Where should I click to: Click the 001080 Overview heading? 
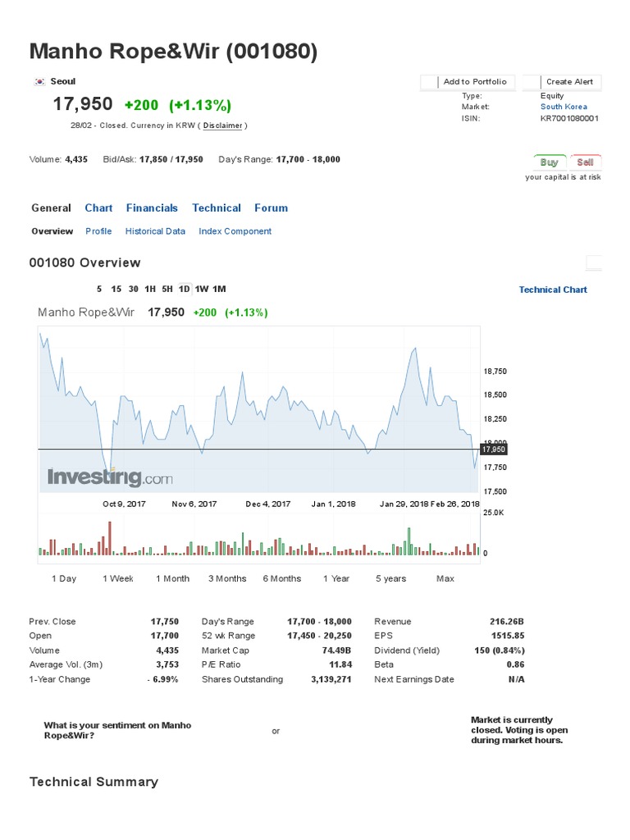(x=84, y=262)
